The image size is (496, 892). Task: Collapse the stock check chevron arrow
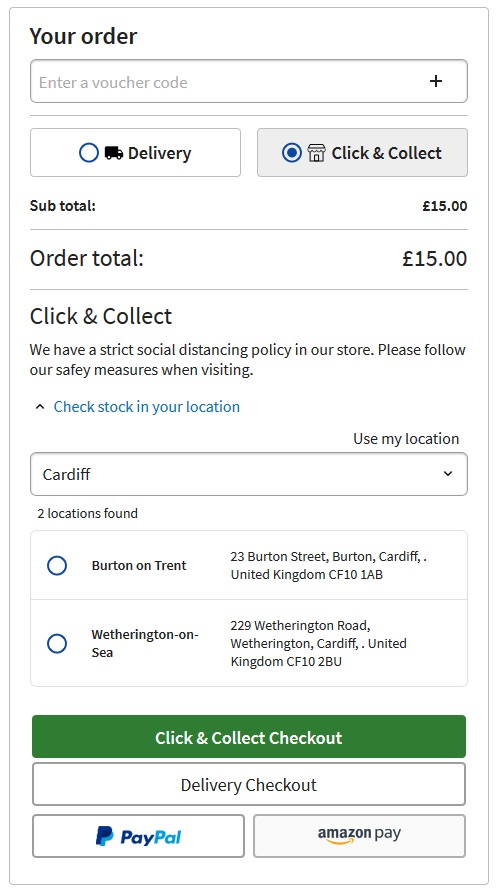(x=40, y=407)
